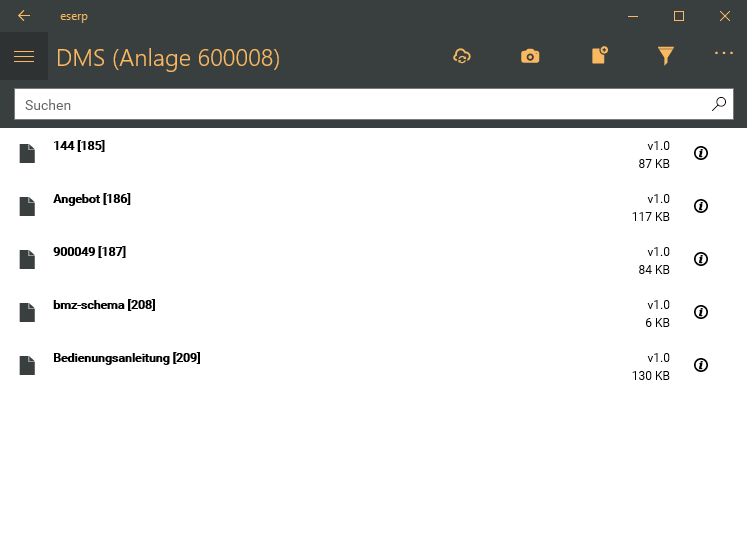Click the search magnifier icon
747x543 pixels.
(718, 104)
